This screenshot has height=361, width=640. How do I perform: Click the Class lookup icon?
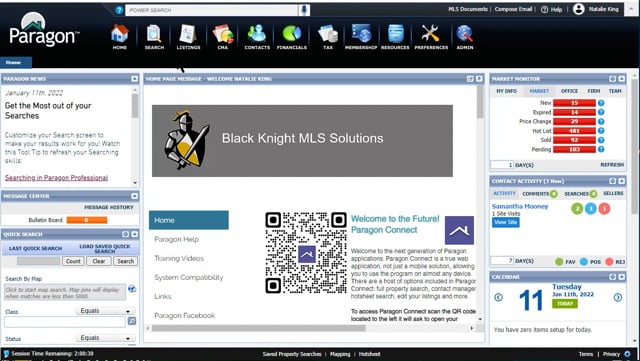(132, 321)
